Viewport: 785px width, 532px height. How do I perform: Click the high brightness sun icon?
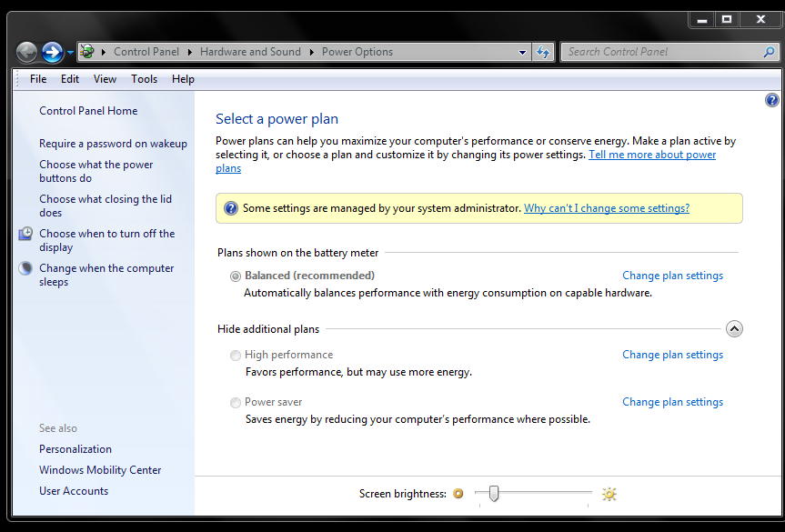coord(609,494)
